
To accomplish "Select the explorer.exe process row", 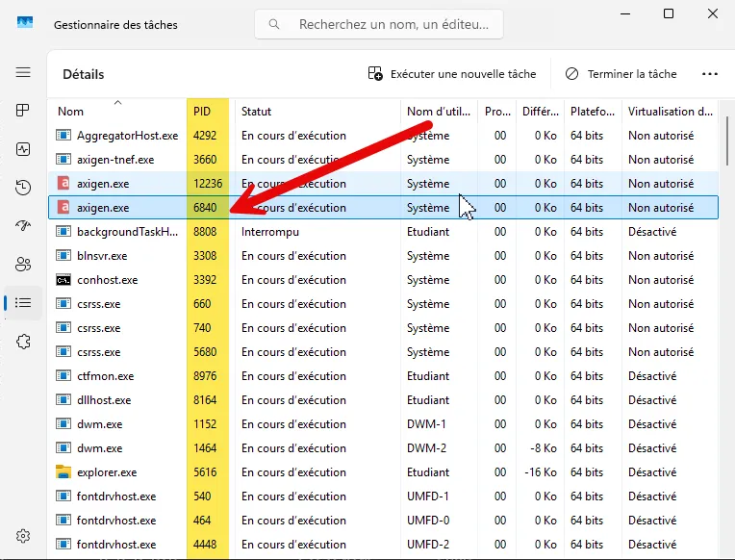I will [107, 472].
